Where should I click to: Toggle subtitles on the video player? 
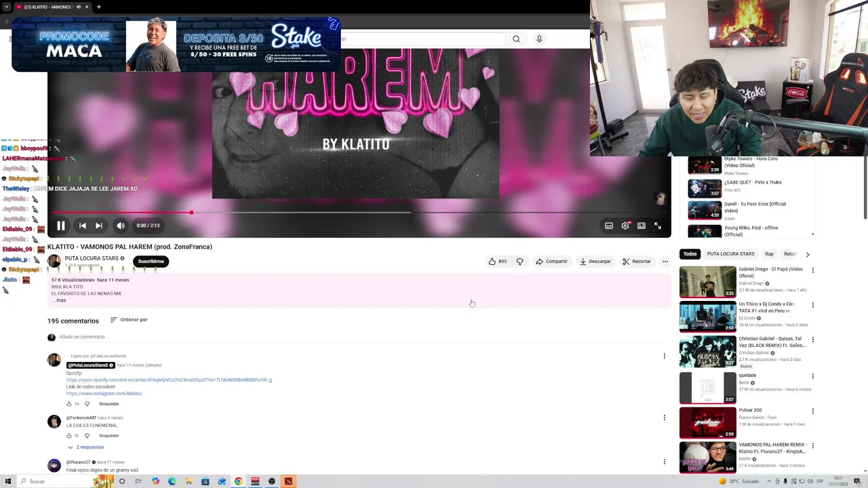click(x=609, y=226)
